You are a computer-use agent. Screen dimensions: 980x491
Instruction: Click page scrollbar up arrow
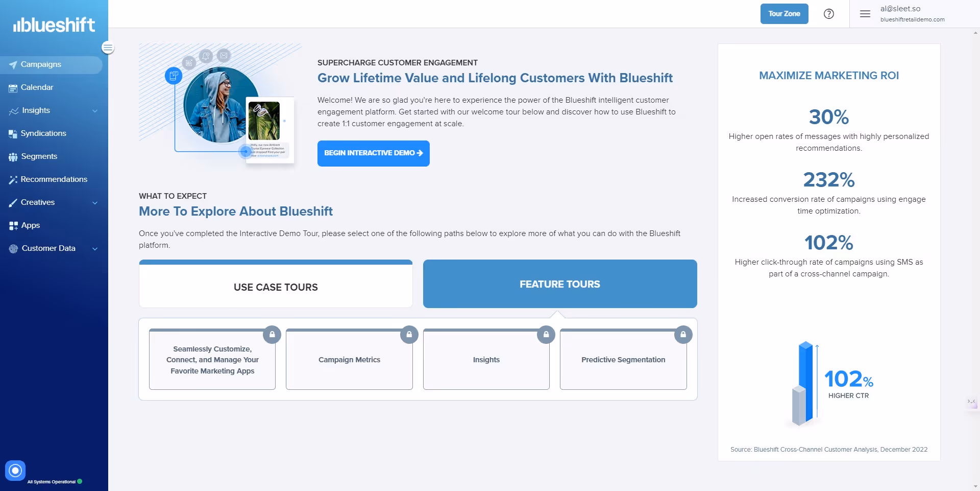tap(975, 33)
